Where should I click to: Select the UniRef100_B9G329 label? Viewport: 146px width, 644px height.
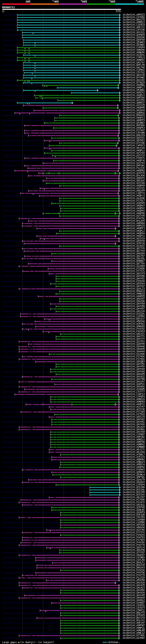pos(134,135)
